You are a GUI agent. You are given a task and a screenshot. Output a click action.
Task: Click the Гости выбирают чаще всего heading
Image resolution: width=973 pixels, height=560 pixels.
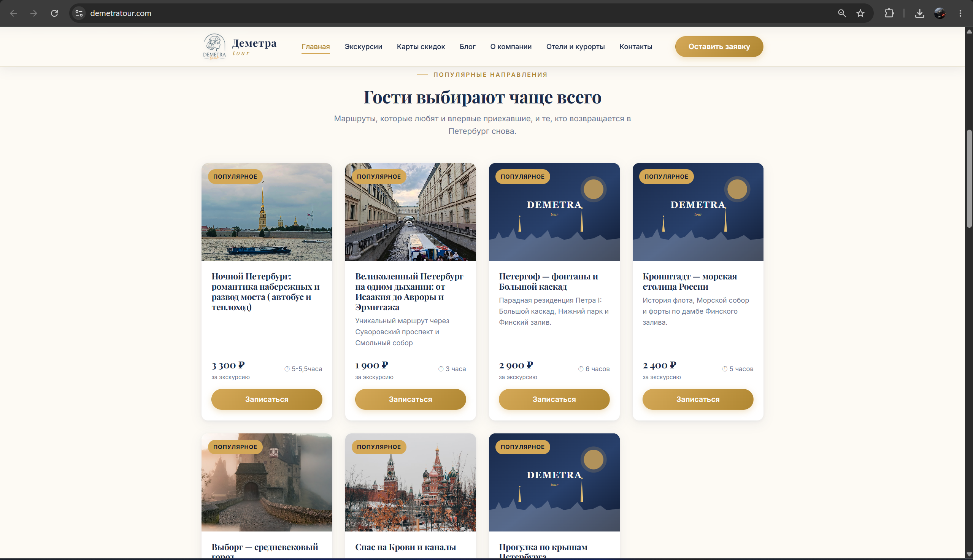[x=482, y=97]
